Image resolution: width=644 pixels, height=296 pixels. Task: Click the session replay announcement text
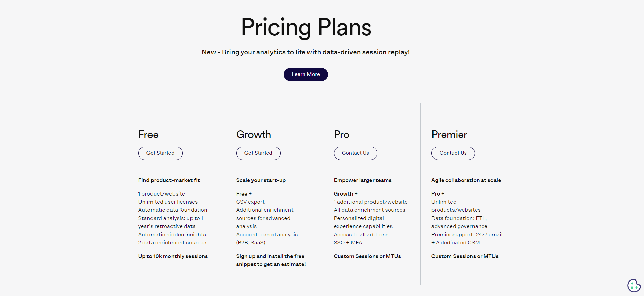306,52
